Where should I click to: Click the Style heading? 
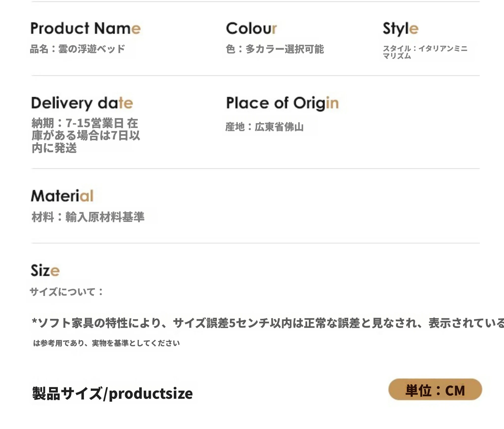(x=400, y=29)
